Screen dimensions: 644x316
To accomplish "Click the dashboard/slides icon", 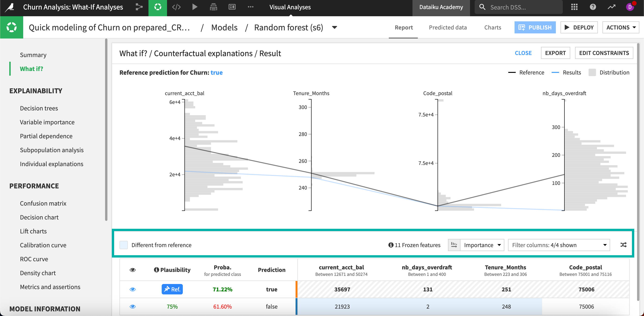I will click(232, 7).
